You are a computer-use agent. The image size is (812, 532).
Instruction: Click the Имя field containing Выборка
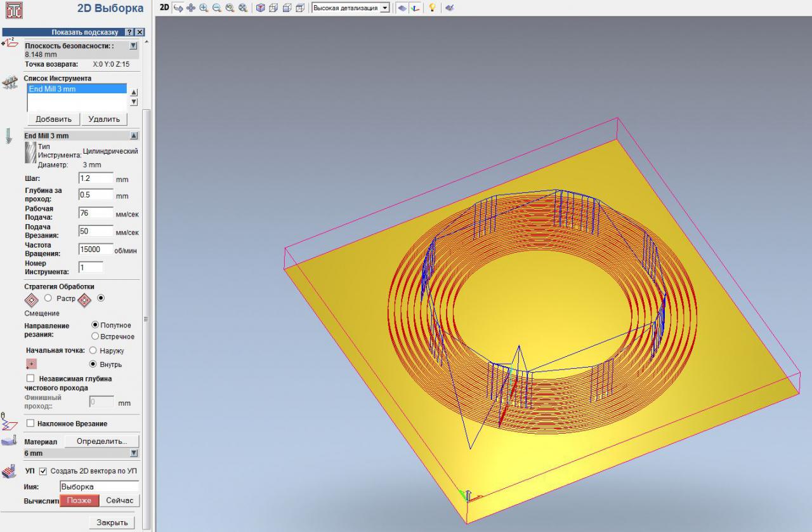tap(99, 487)
